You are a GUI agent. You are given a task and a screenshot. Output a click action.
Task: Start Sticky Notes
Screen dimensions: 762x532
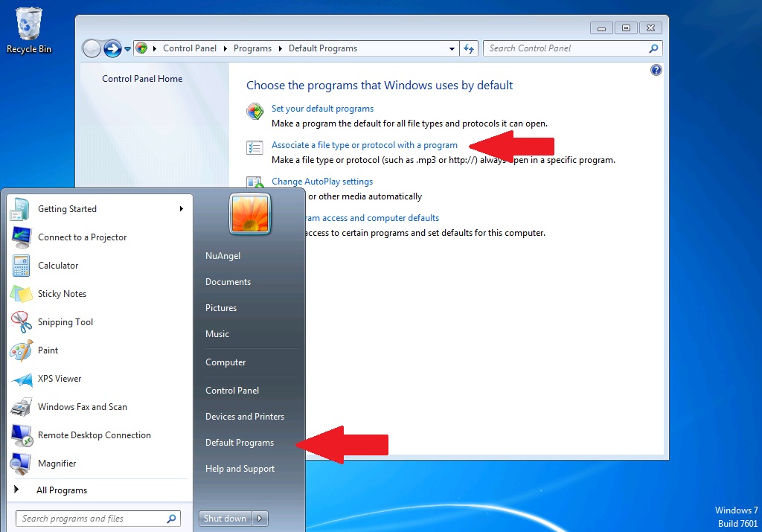tap(62, 294)
